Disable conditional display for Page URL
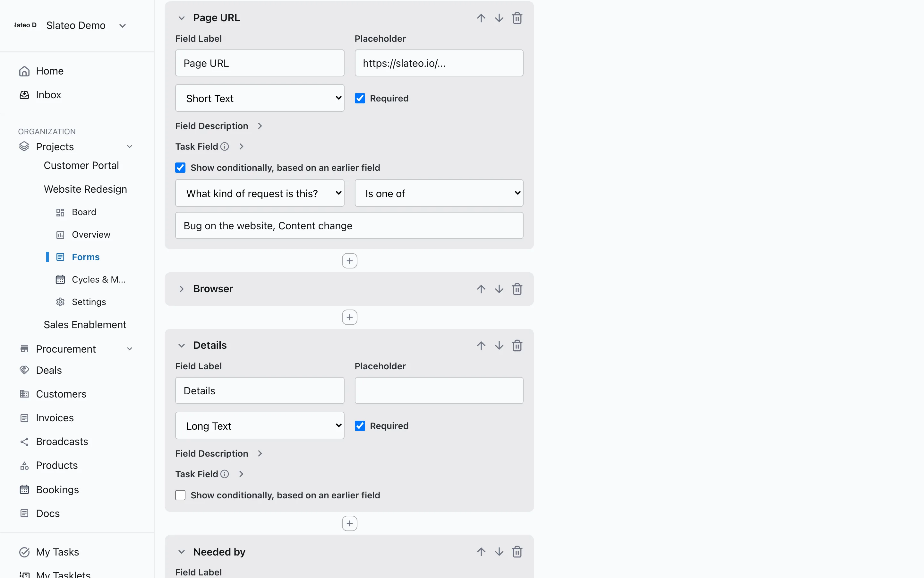The image size is (924, 578). tap(180, 167)
